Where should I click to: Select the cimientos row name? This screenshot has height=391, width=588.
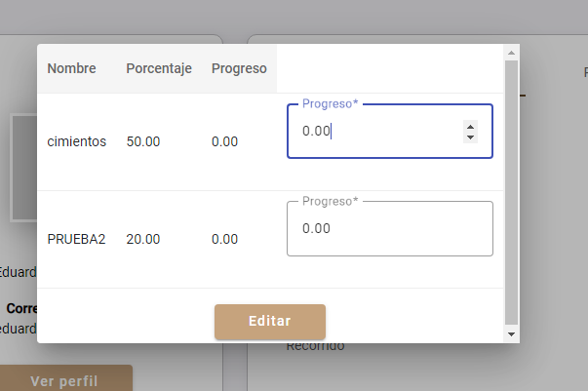tap(76, 141)
